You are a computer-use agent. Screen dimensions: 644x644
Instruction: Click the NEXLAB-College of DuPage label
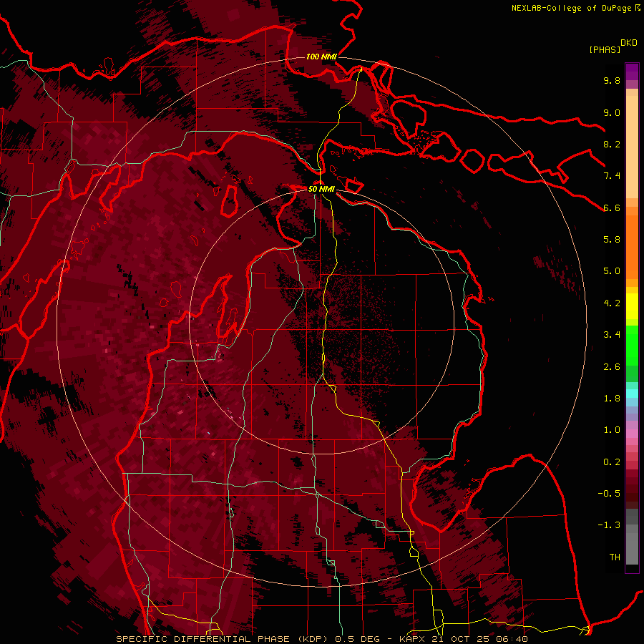coord(571,8)
